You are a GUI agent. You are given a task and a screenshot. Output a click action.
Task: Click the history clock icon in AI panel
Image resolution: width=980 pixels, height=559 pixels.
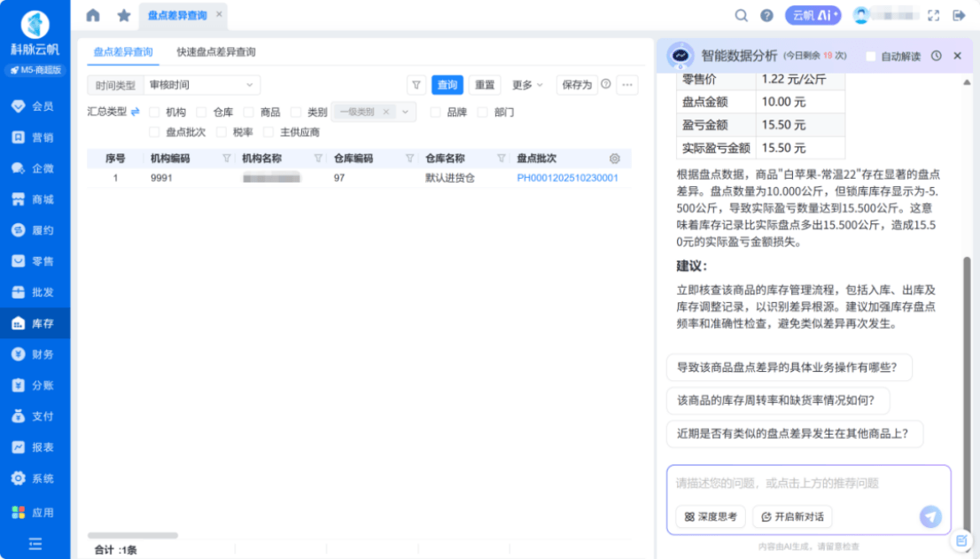pos(937,56)
